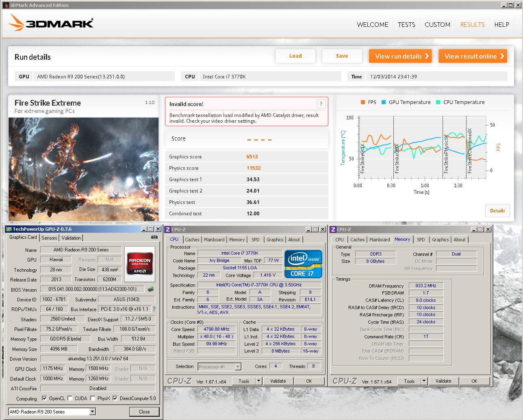Click the Intel Core i7 logo in CPU-Z
523x420 pixels.
click(303, 264)
